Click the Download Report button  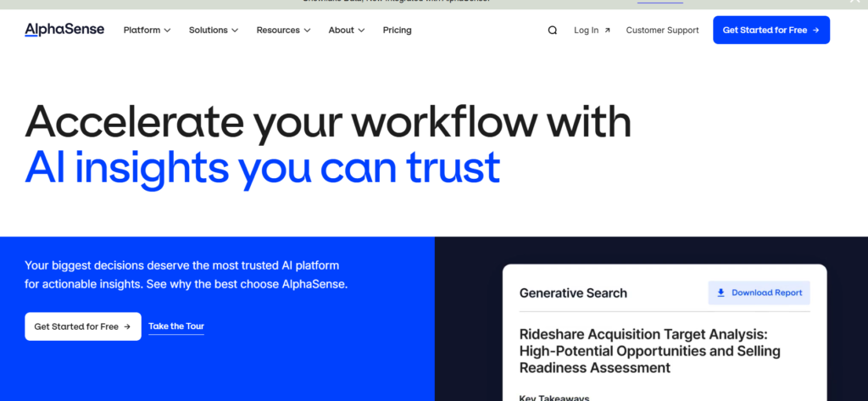click(x=759, y=292)
